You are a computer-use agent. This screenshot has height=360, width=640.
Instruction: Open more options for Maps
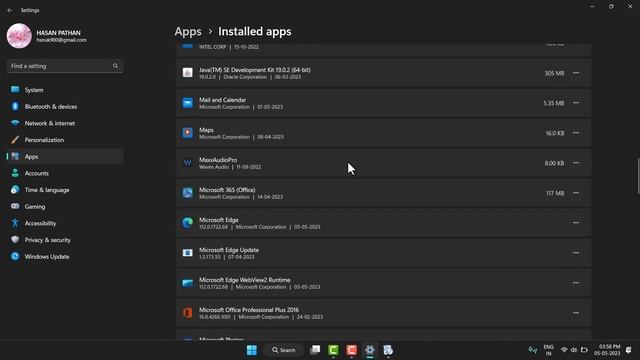click(x=576, y=133)
